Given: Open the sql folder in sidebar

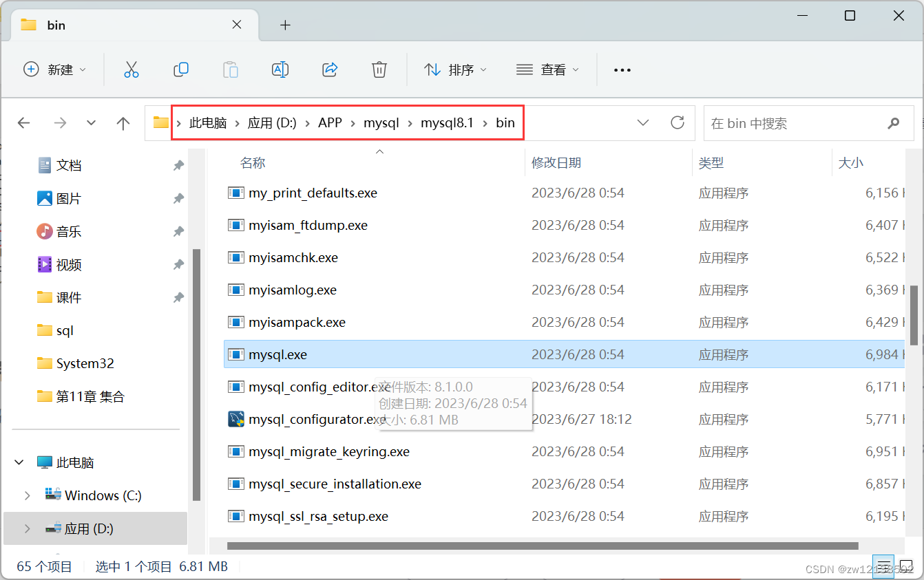Looking at the screenshot, I should pos(65,330).
